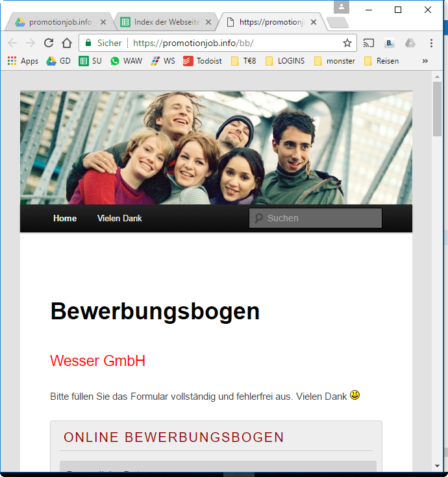This screenshot has width=448, height=477.
Task: Close the active promotionjob tab
Action: [314, 22]
